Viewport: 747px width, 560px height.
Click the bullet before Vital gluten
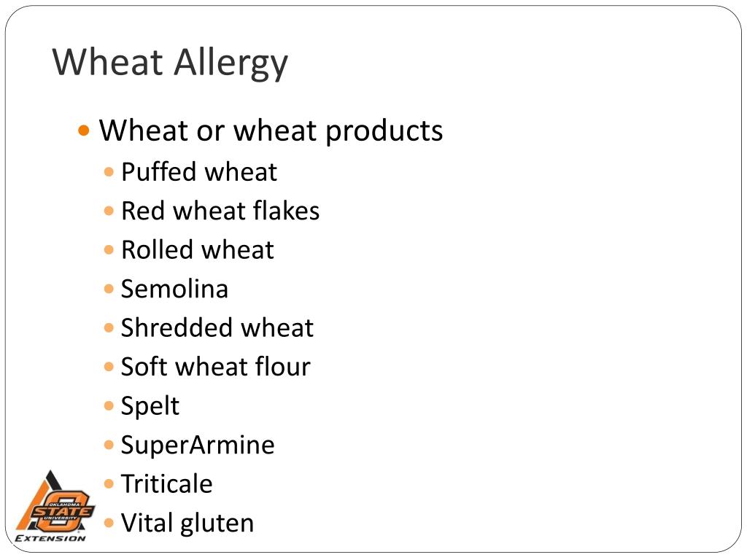pos(109,524)
